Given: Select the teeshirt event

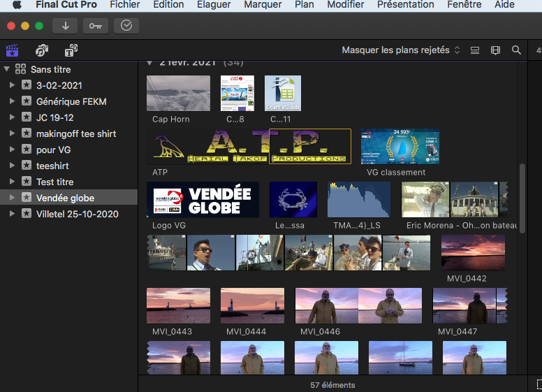Looking at the screenshot, I should pos(68,166).
